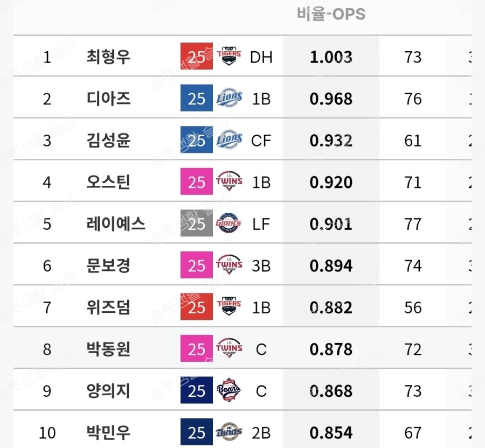
Task: Click the red 25 badge for 최형우
Action: [197, 56]
